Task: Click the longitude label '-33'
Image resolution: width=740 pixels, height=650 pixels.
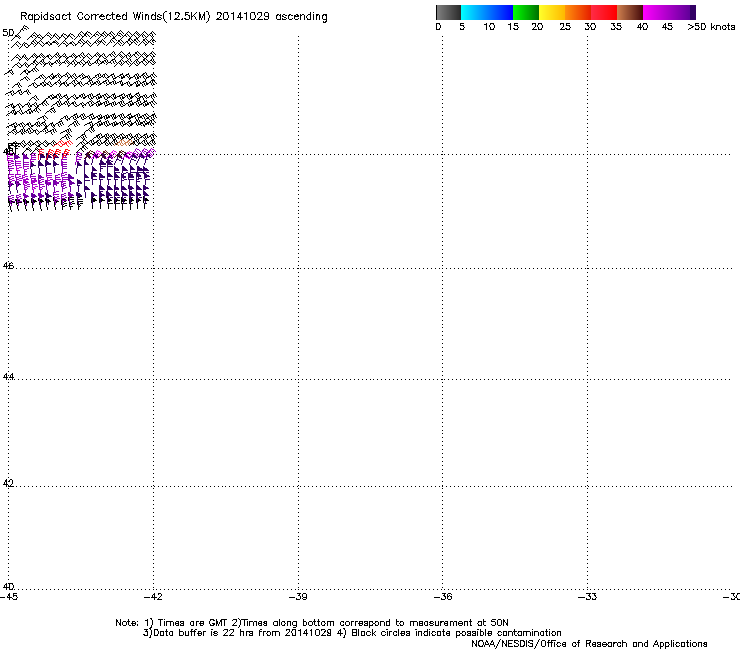Action: 587,597
